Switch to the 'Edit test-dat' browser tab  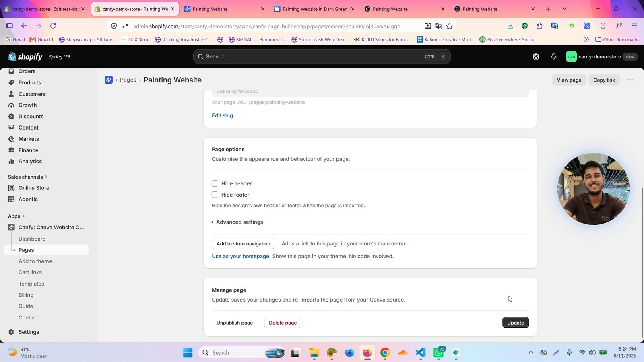45,9
